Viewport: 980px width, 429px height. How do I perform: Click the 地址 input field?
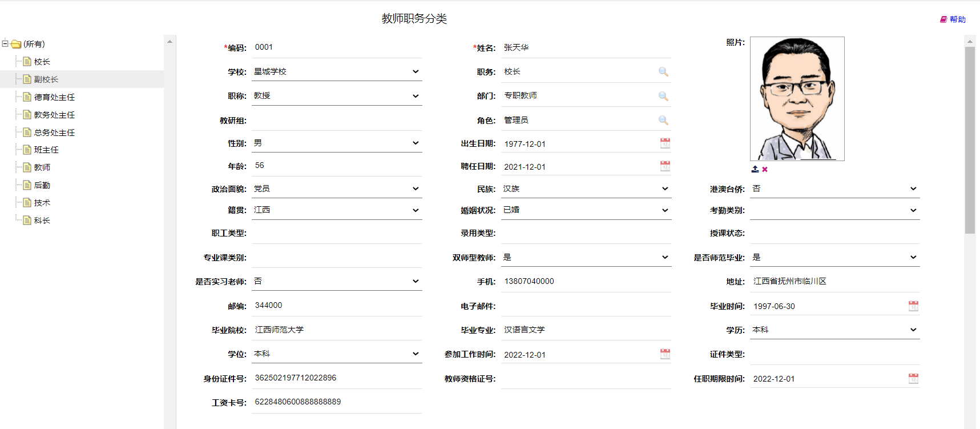click(835, 282)
